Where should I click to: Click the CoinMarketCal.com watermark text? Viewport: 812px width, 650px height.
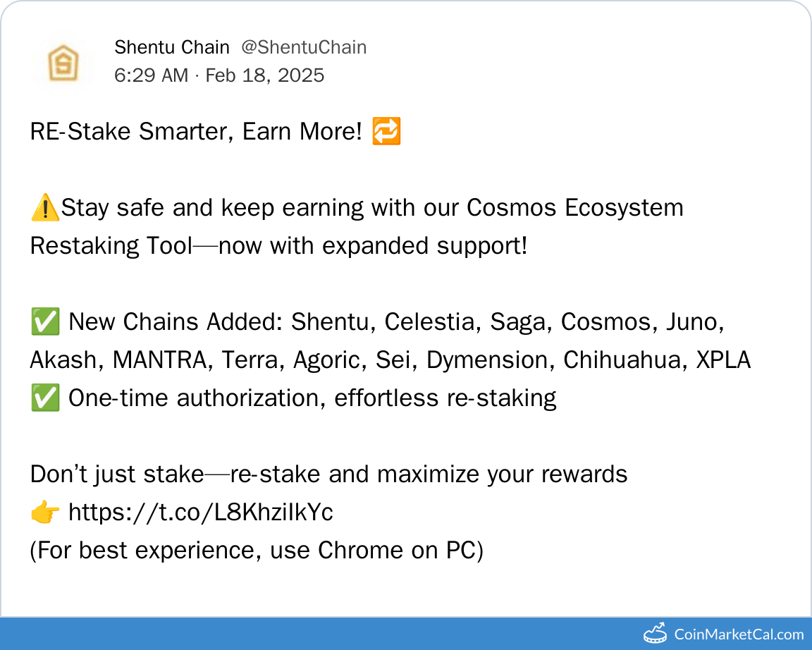point(739,634)
